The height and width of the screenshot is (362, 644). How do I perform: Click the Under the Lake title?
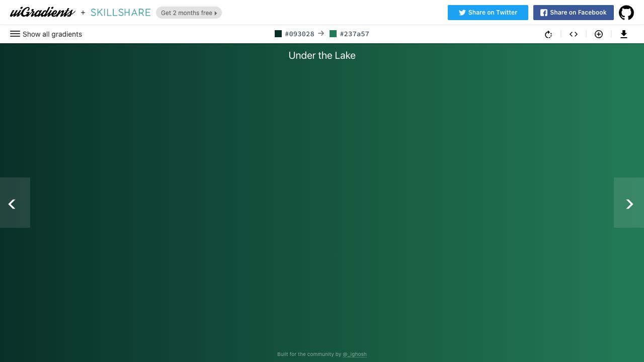pyautogui.click(x=322, y=56)
